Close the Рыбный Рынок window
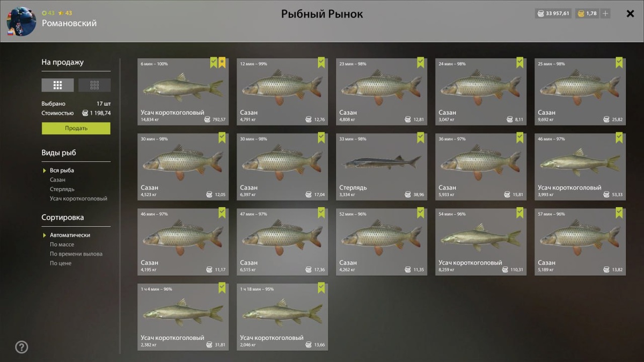Image resolution: width=644 pixels, height=362 pixels. [631, 13]
